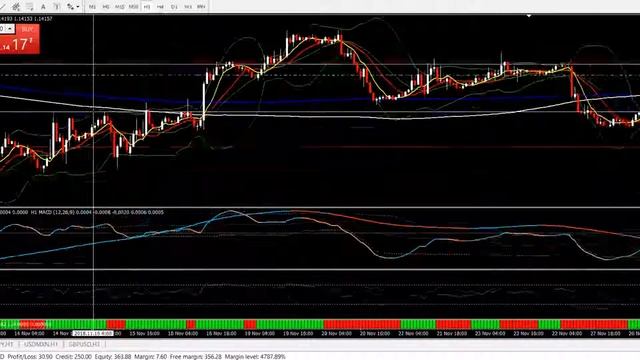Select the Fibonacci retracement tool
Screen dimensions: 640x360
(x=29, y=7)
